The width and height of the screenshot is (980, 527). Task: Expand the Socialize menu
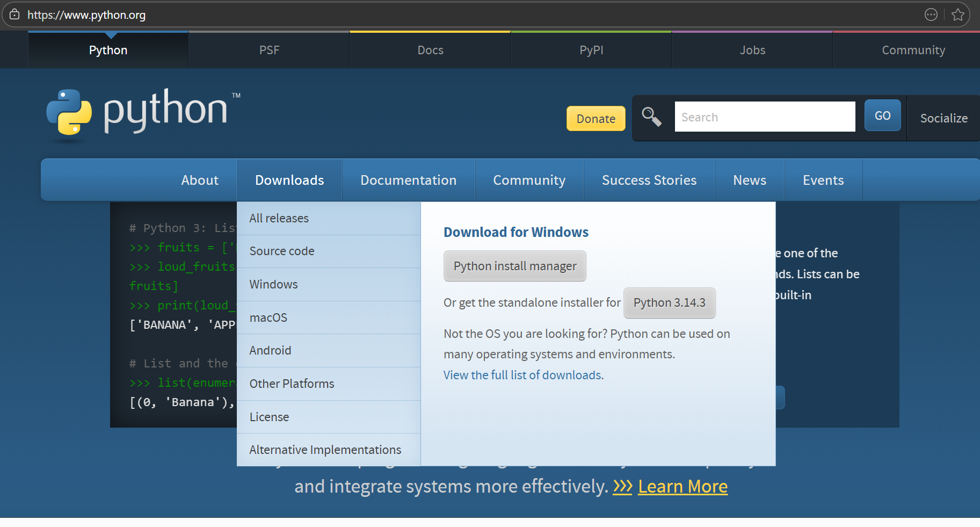pyautogui.click(x=943, y=118)
